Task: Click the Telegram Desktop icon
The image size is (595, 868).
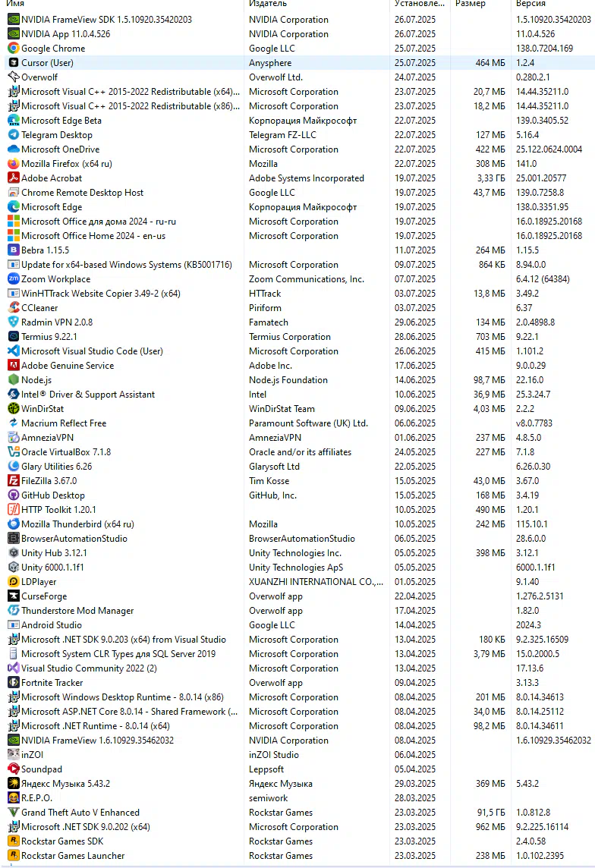Action: (x=14, y=134)
